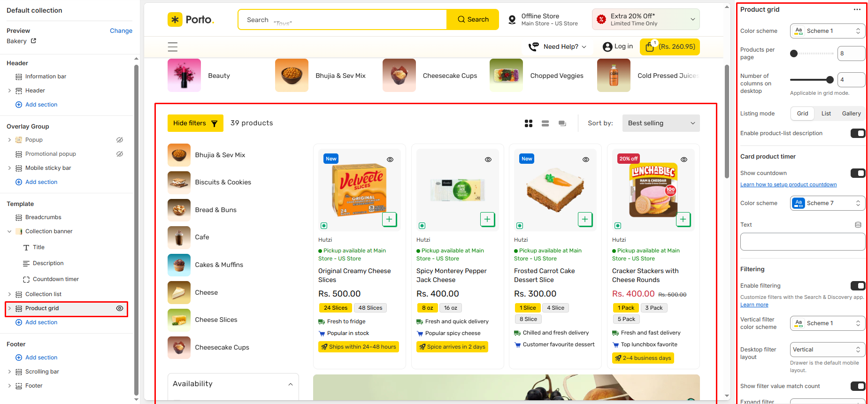
Task: Open quick view on Velveeta product
Action: click(390, 160)
